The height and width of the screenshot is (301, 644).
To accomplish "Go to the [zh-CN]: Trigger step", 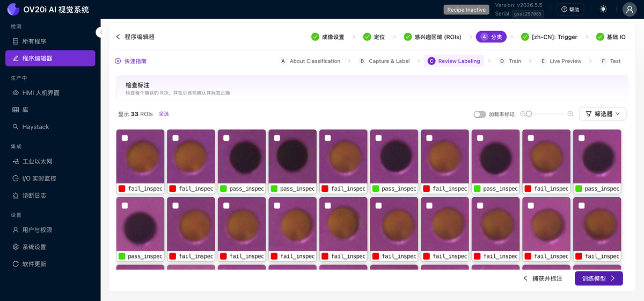I will [550, 37].
